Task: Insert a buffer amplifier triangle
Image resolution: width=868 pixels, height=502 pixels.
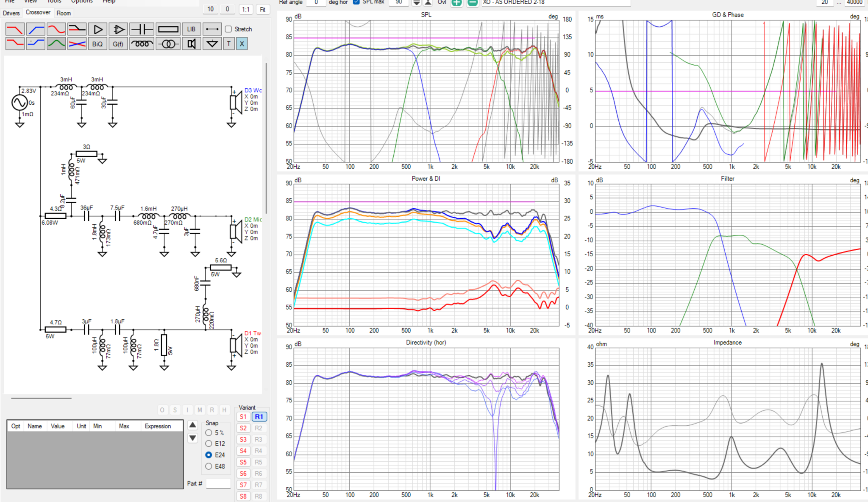Action: point(97,29)
